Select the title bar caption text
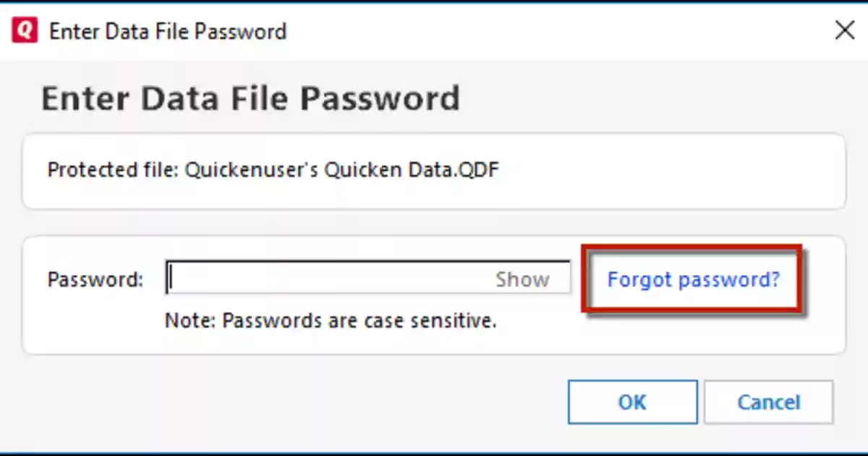 click(x=167, y=32)
